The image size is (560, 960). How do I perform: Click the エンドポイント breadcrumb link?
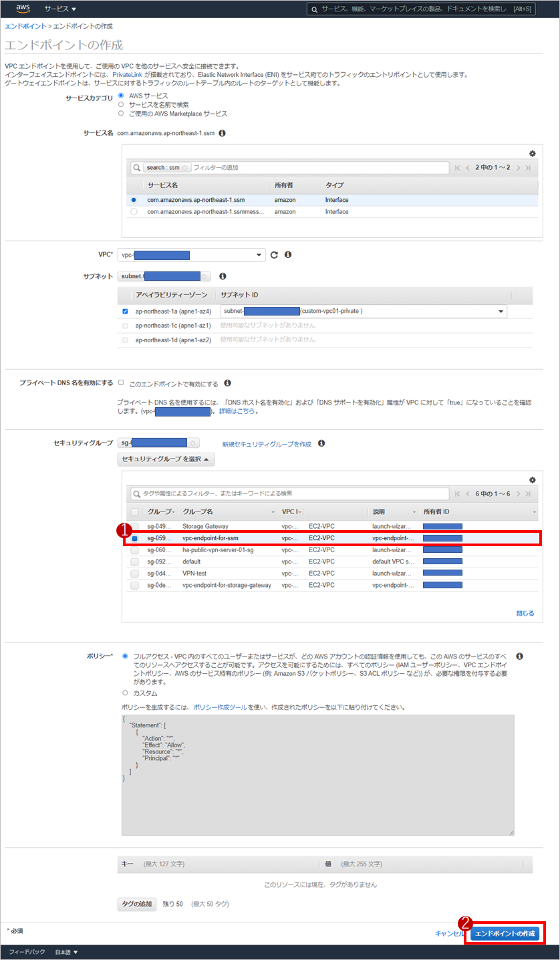pyautogui.click(x=25, y=26)
